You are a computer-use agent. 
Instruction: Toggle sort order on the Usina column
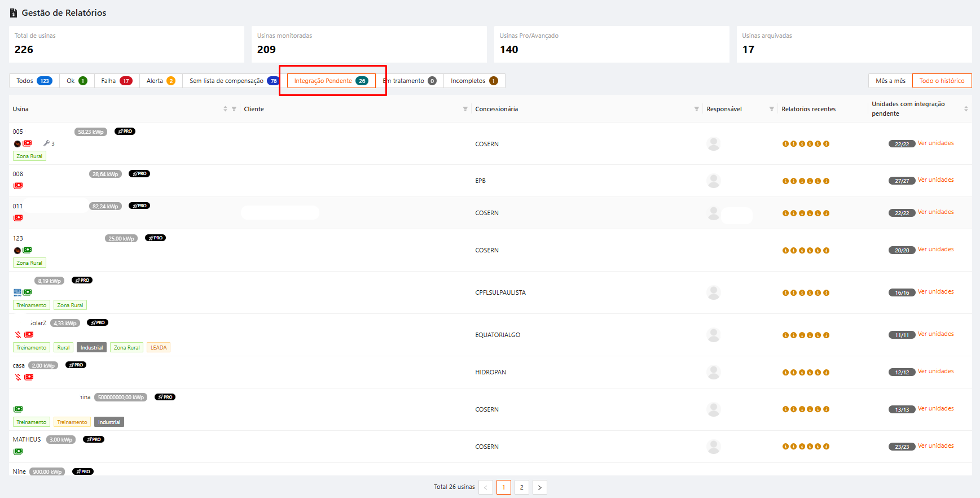click(x=225, y=109)
